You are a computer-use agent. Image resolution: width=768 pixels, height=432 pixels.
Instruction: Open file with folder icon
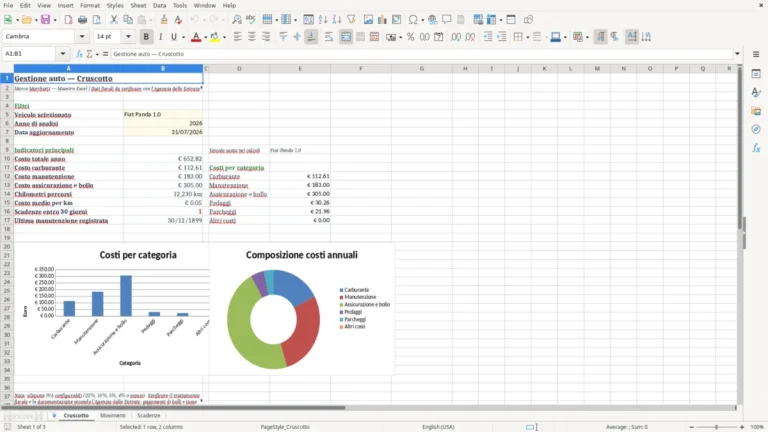pos(26,20)
